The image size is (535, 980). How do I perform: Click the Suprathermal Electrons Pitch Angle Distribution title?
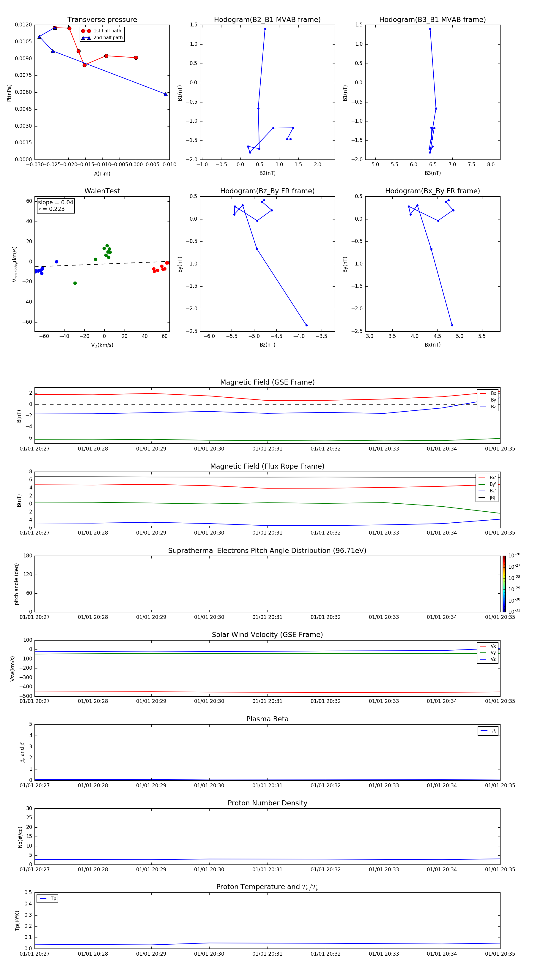tap(267, 551)
